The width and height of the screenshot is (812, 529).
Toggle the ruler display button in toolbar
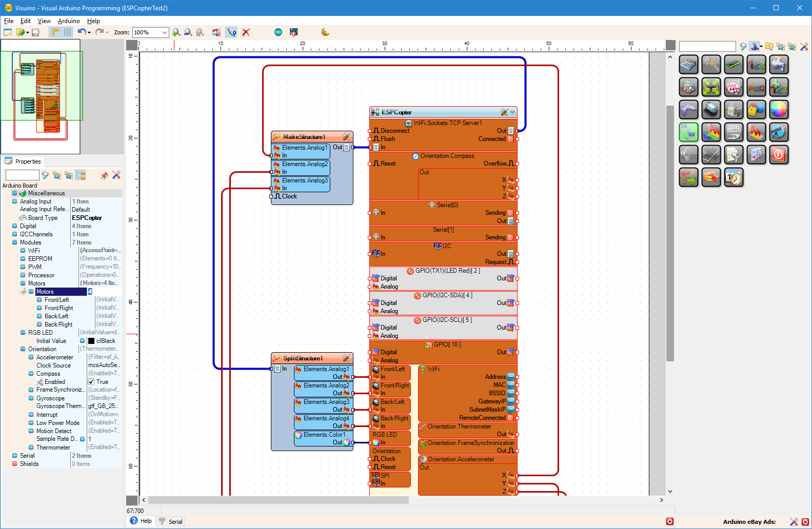coord(55,32)
